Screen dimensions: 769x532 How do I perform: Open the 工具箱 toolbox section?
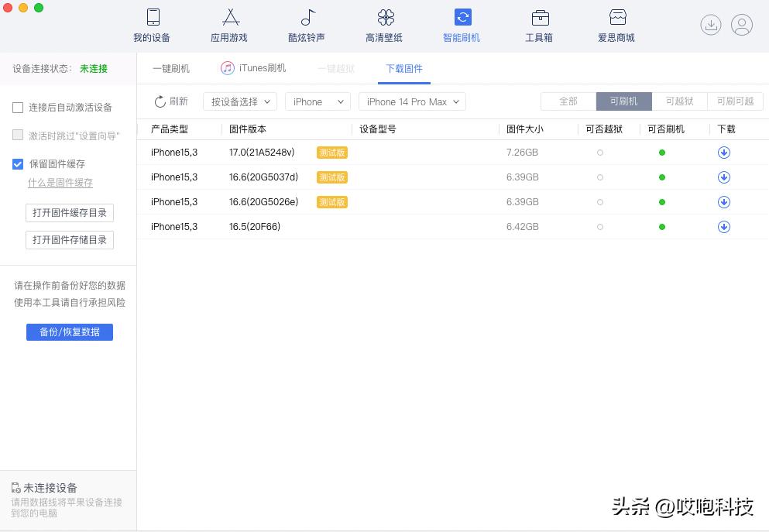pyautogui.click(x=539, y=26)
